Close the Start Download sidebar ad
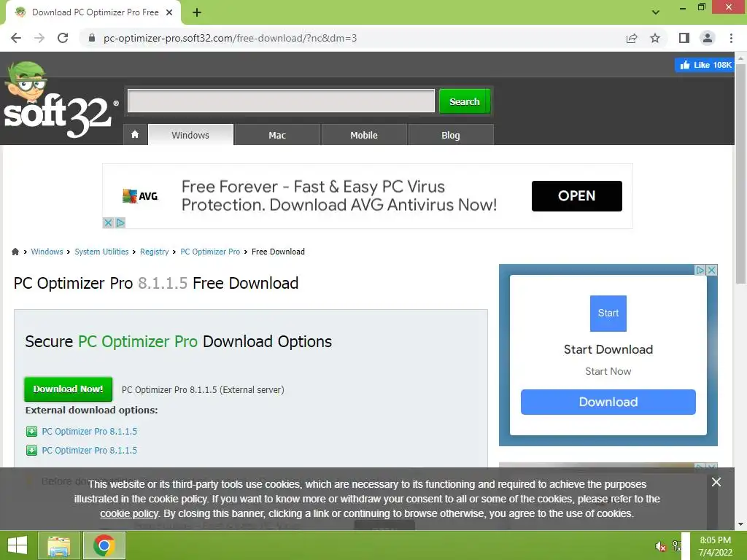Viewport: 747px width, 560px height. pos(711,270)
